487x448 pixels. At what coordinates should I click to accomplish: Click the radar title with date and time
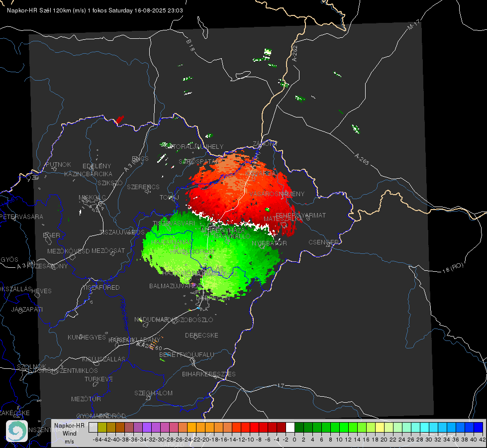click(95, 10)
